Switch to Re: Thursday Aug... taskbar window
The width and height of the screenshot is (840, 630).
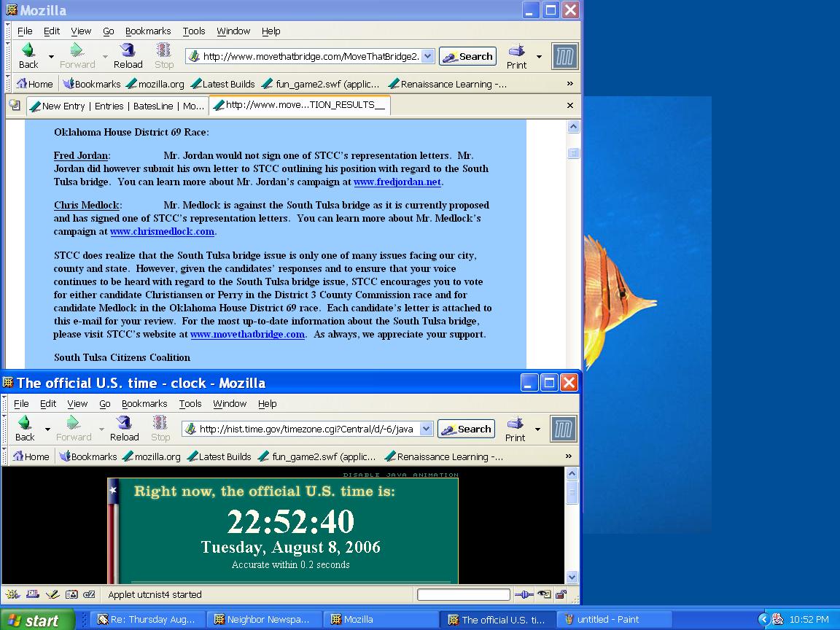point(147,620)
